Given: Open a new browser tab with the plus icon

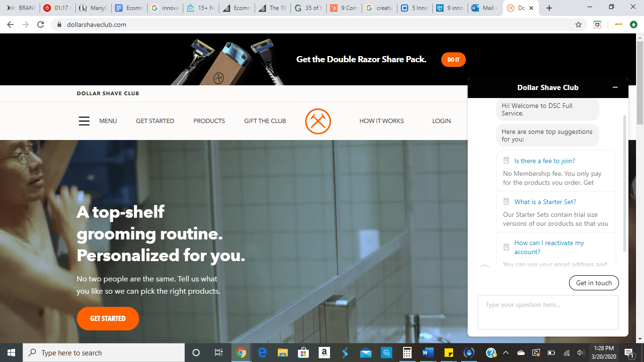Looking at the screenshot, I should [549, 8].
